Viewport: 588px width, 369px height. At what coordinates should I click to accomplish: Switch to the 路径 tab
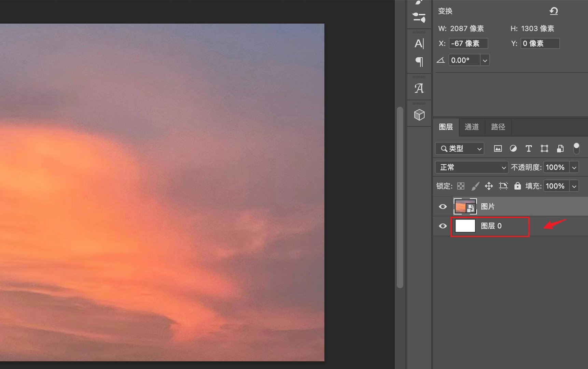click(x=498, y=127)
